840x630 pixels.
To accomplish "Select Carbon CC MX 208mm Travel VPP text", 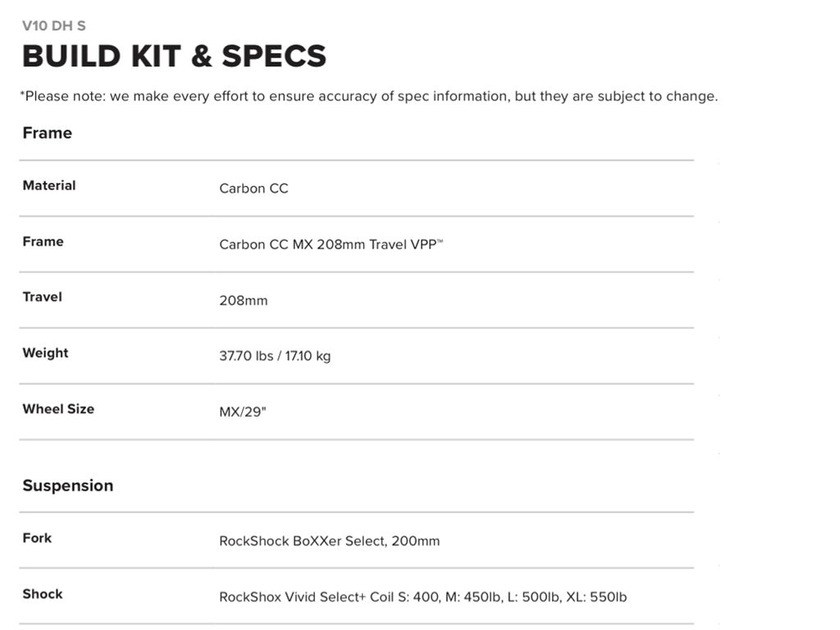I will tap(331, 244).
